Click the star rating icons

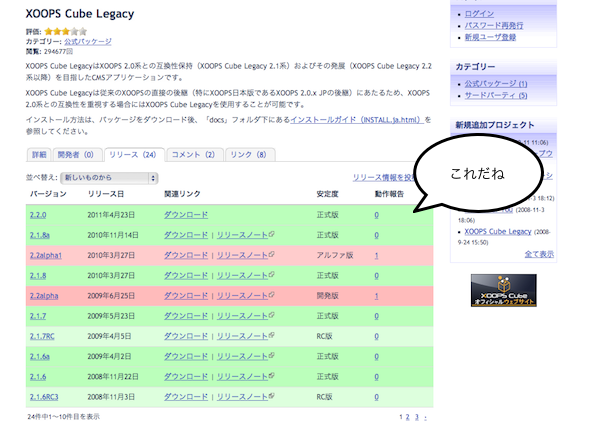point(65,31)
